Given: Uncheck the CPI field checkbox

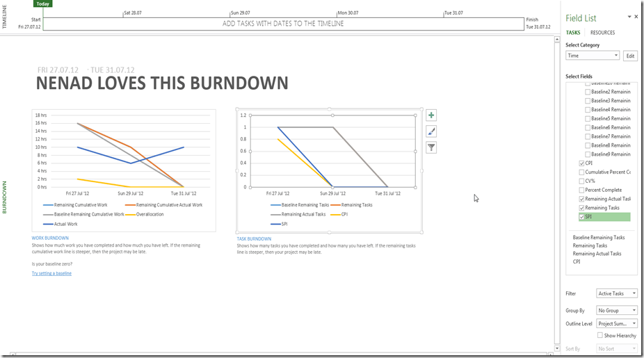Looking at the screenshot, I should coord(582,163).
